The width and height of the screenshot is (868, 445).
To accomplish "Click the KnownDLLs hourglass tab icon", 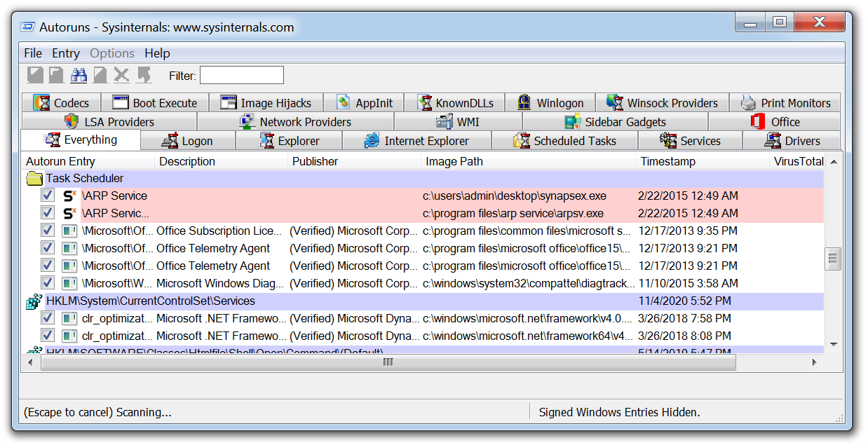I will [425, 103].
